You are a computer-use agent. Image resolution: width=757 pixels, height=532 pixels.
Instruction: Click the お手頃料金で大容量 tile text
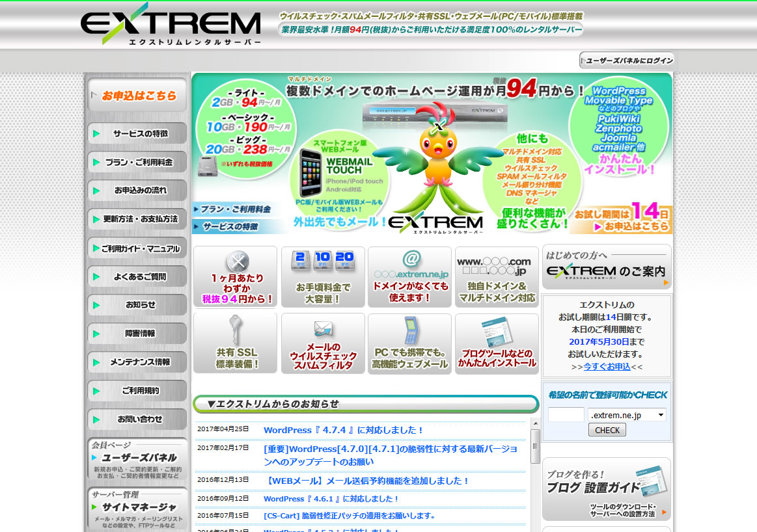322,293
